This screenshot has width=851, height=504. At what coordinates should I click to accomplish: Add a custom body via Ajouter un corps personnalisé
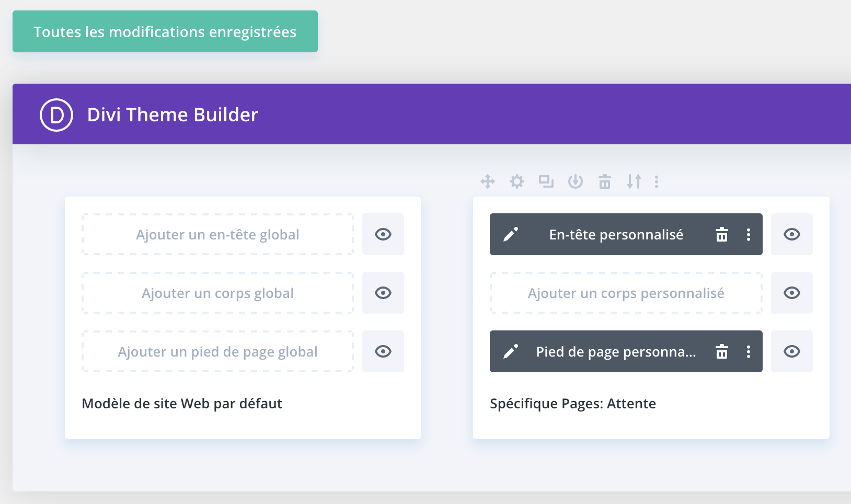click(626, 293)
